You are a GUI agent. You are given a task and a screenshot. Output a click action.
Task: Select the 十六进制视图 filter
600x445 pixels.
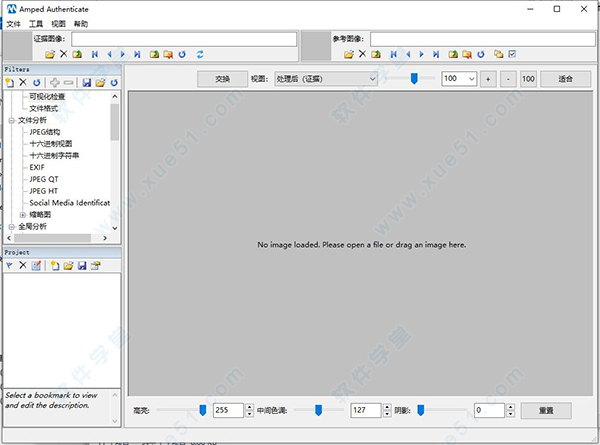51,144
